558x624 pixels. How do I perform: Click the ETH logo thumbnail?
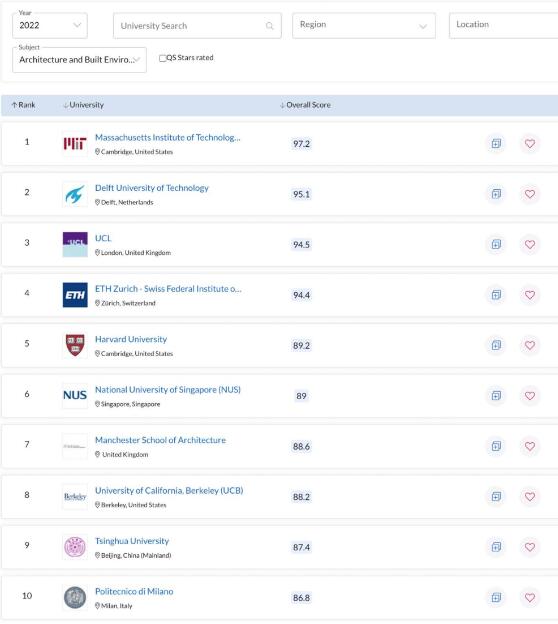pos(75,295)
